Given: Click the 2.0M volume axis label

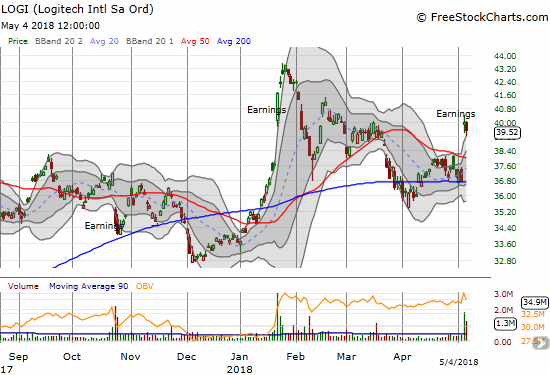Looking at the screenshot, I should coord(503,310).
